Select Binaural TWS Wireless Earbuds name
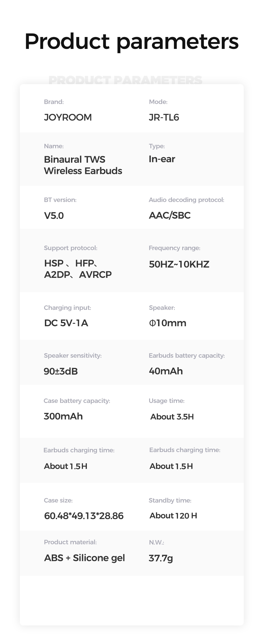 [83, 165]
